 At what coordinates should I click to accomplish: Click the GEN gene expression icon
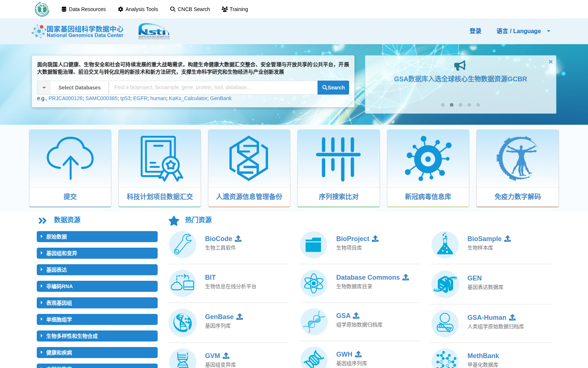pyautogui.click(x=445, y=284)
